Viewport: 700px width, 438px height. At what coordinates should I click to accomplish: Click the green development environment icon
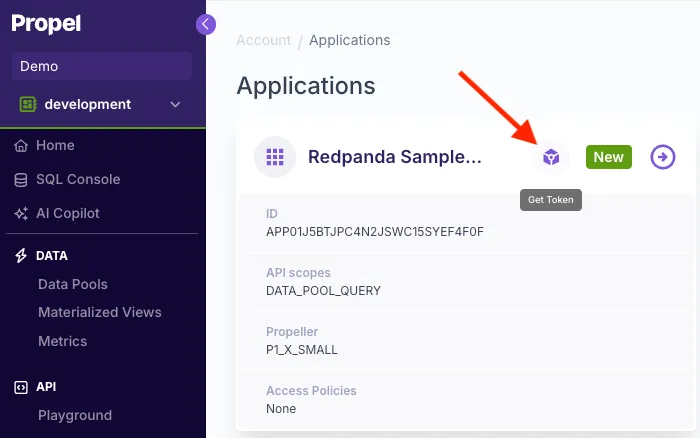click(x=28, y=104)
